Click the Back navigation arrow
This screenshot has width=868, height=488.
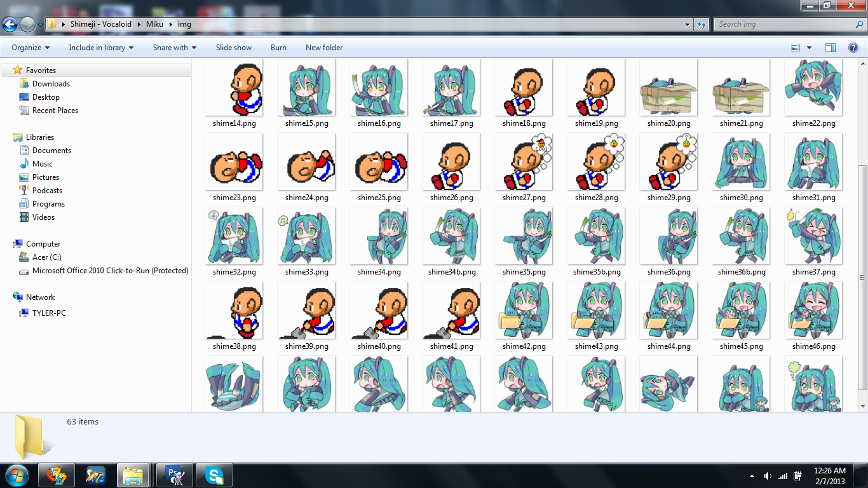coord(10,25)
